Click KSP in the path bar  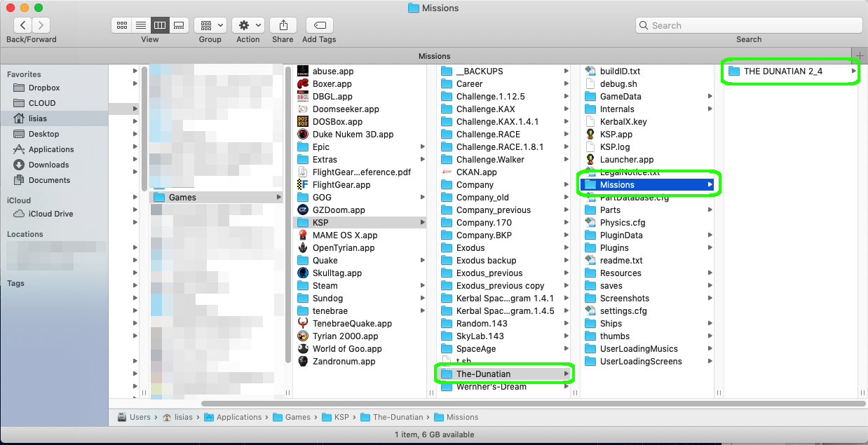click(x=341, y=417)
